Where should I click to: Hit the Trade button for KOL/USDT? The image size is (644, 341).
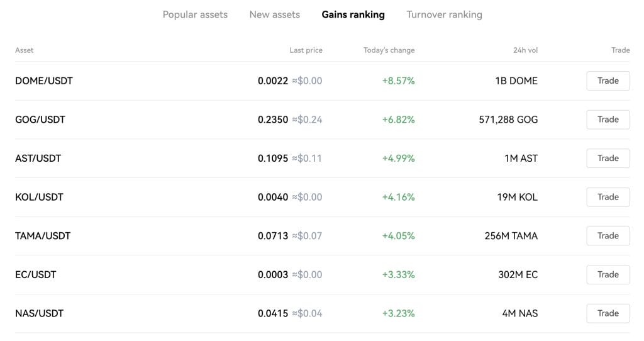pos(608,197)
